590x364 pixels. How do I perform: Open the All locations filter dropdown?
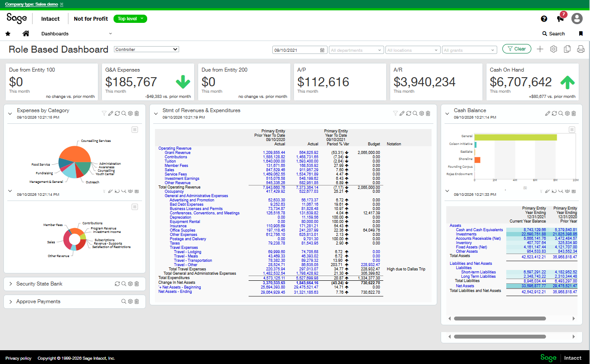[x=413, y=50]
